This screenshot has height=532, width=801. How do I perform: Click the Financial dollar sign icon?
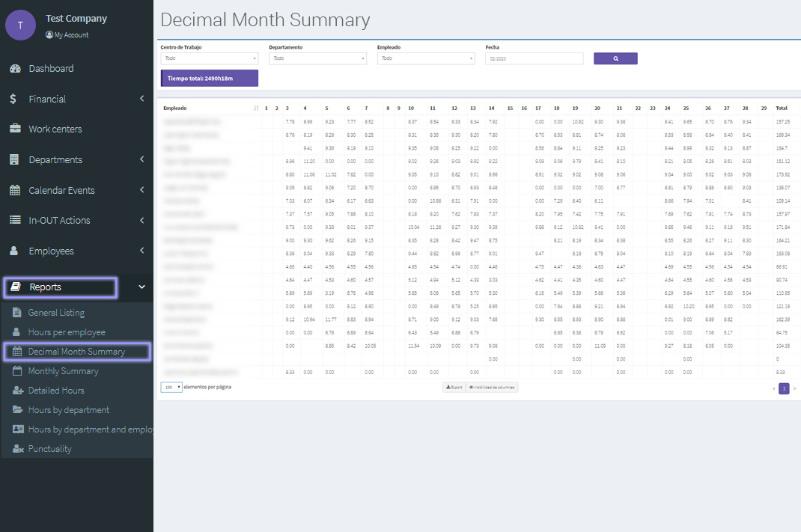(x=14, y=99)
